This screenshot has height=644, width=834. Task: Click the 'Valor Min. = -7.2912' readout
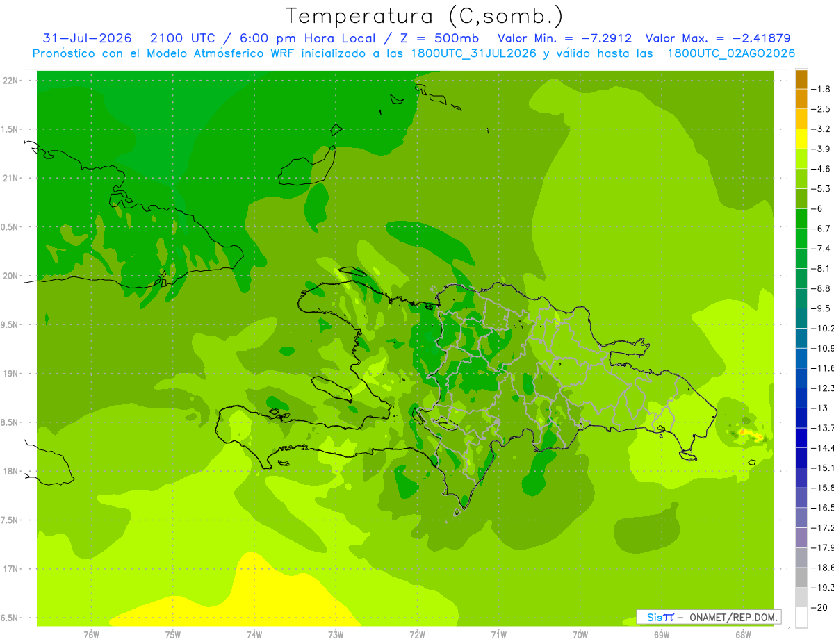564,38
